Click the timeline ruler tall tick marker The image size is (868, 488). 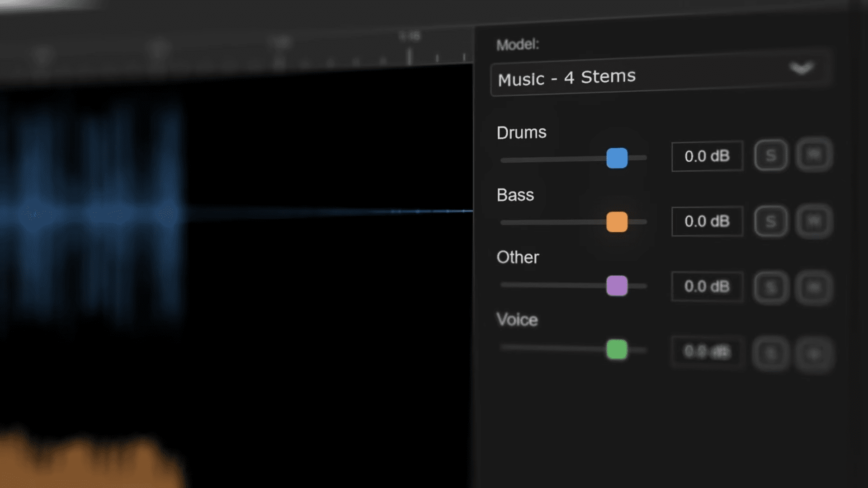pos(409,56)
